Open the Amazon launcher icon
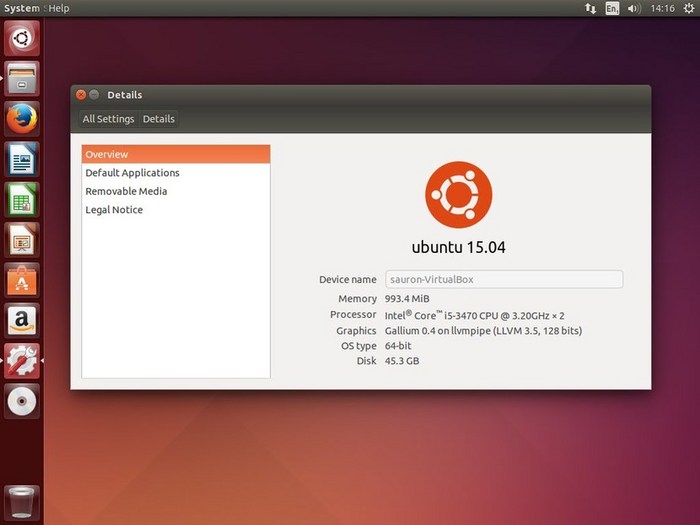The height and width of the screenshot is (525, 700). tap(21, 321)
